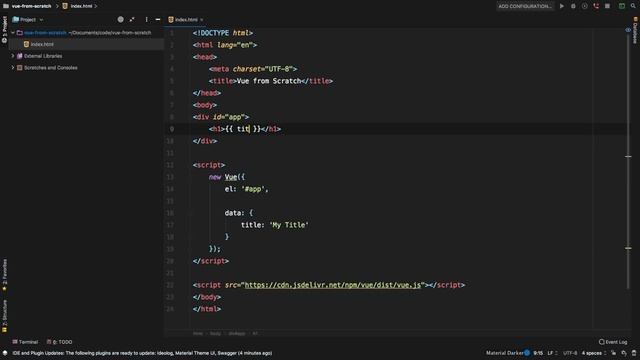This screenshot has width=640, height=360.
Task: Open the Favorites tool window stripe button
Action: (4, 275)
